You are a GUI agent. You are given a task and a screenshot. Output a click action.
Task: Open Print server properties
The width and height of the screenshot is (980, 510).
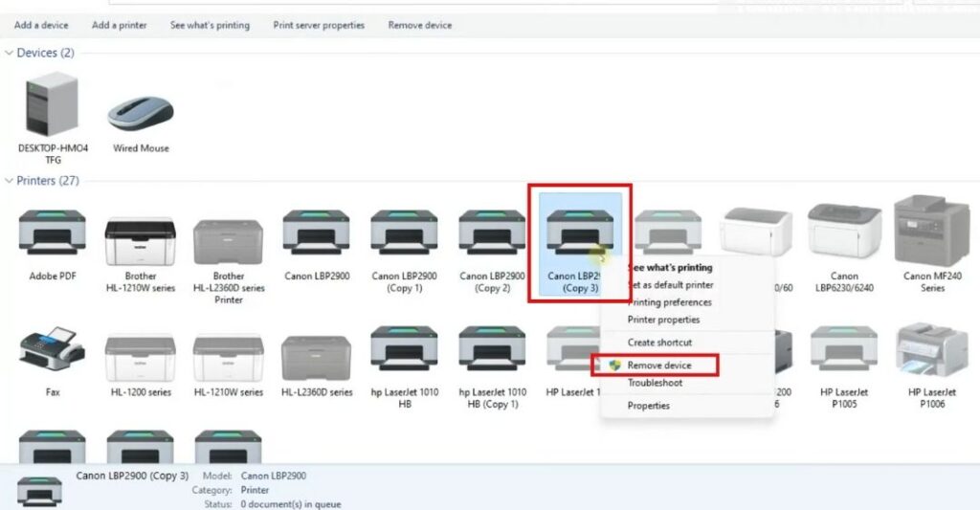(319, 25)
